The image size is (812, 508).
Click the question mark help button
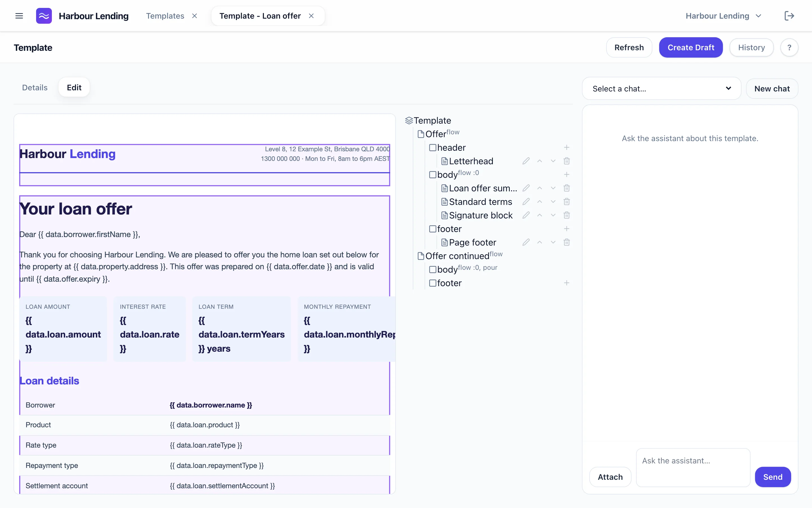tap(789, 47)
